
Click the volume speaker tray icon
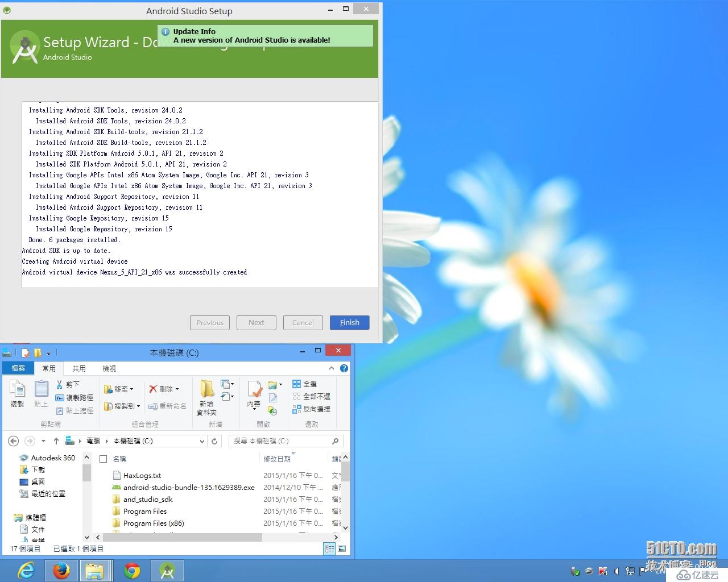click(617, 571)
